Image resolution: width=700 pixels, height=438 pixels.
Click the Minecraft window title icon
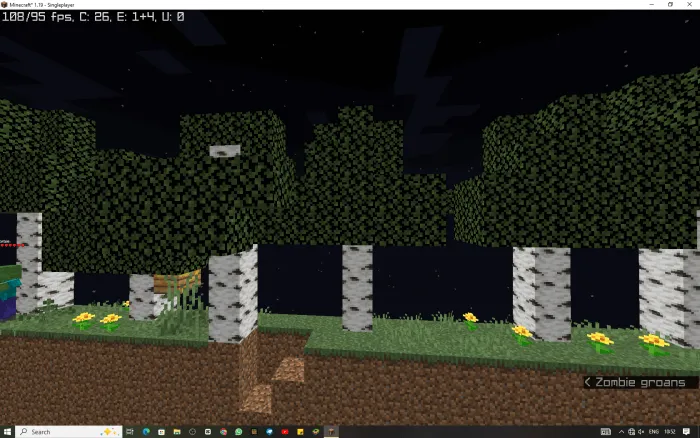click(x=4, y=4)
